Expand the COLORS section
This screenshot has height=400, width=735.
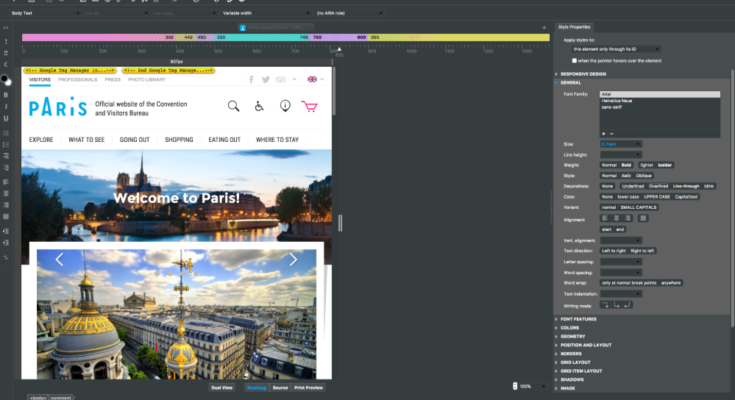[570, 328]
